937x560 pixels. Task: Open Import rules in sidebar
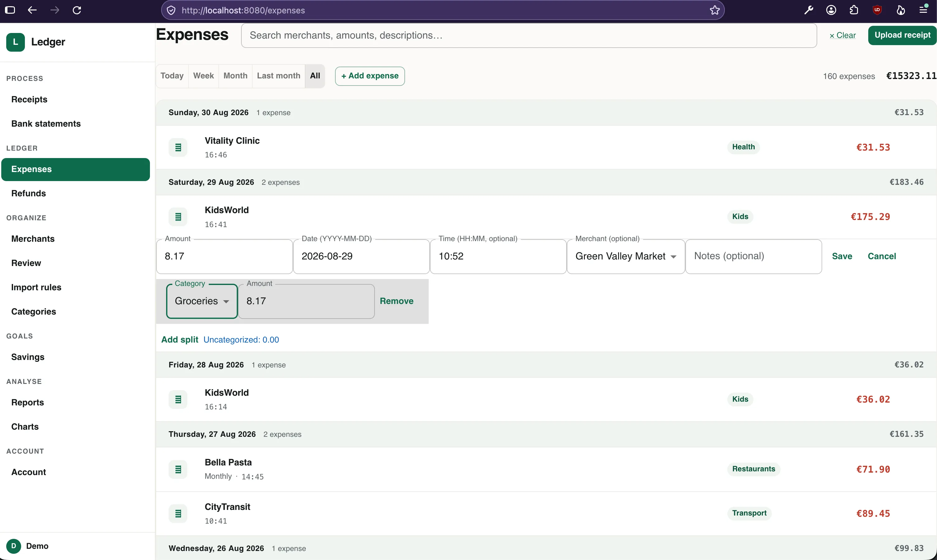click(76, 287)
